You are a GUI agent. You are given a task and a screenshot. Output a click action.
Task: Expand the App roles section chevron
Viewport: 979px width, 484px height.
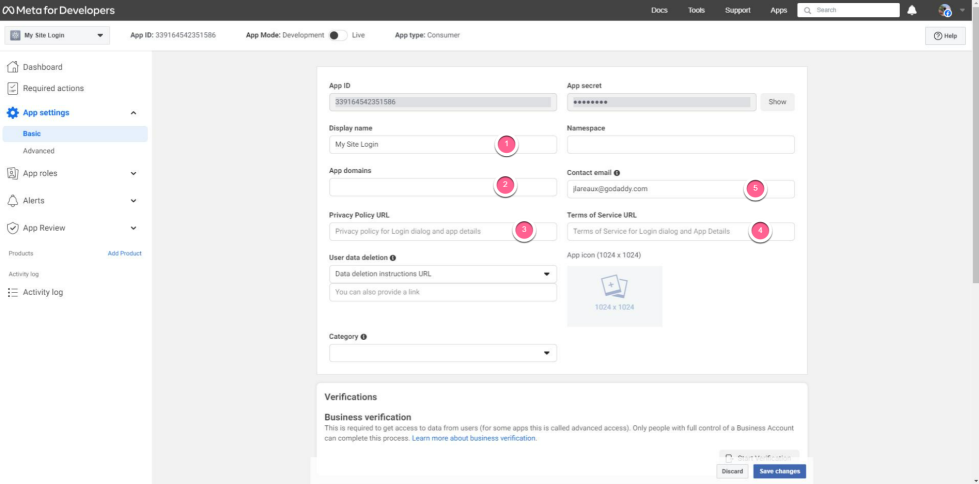tap(133, 173)
